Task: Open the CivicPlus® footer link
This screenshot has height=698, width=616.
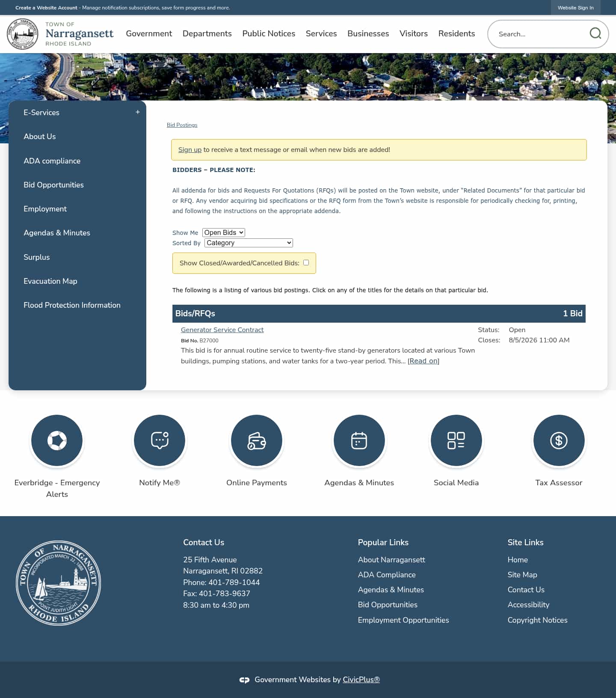Action: coord(361,680)
